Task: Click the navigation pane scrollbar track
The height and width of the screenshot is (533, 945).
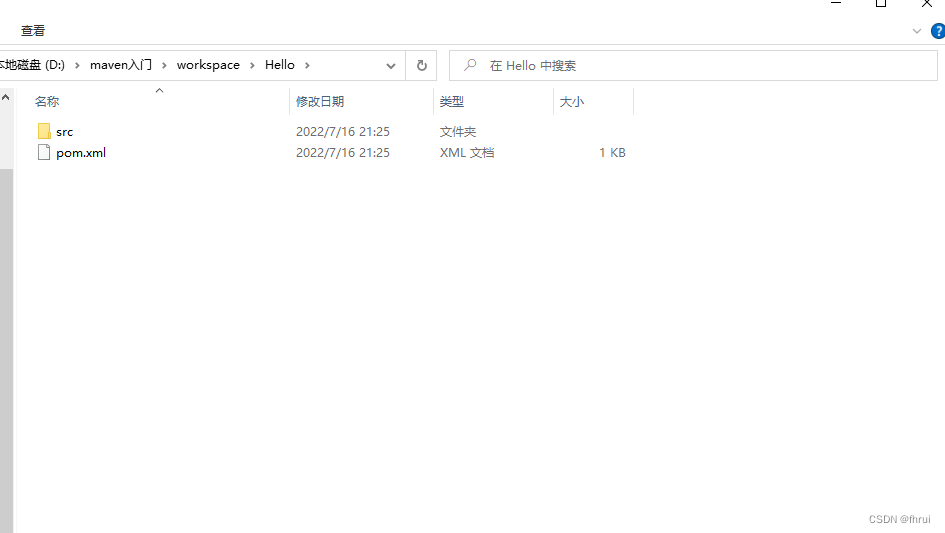Action: pos(6,350)
